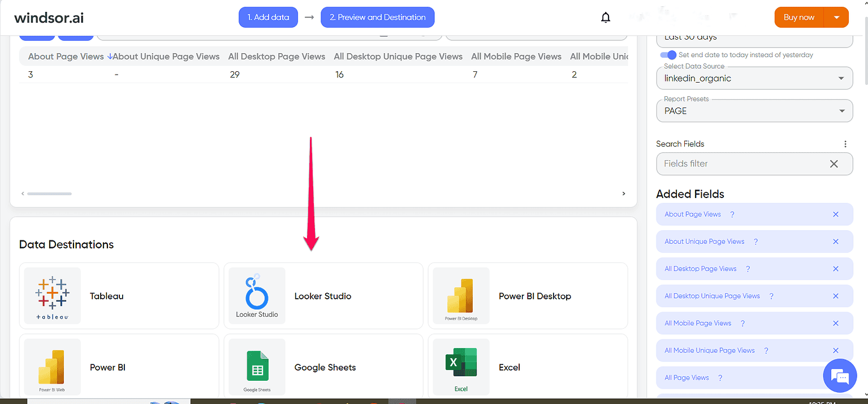Show help for All Mobile Page Views field

point(742,323)
